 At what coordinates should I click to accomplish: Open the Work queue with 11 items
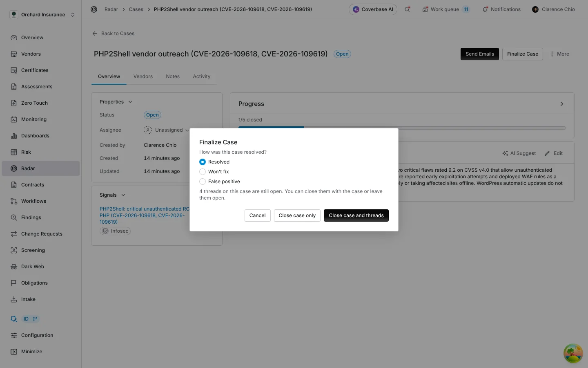[x=446, y=9]
